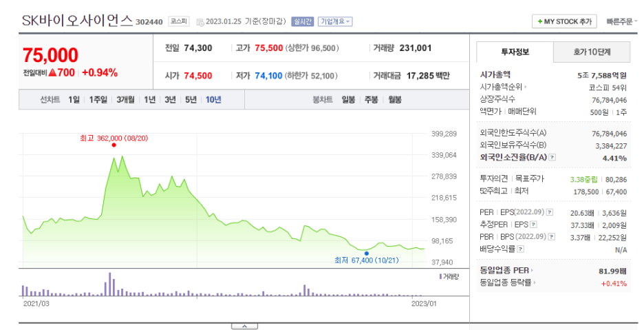Screen dimensions: 644x330
Task: Click the 2023/01 axis date label
Action: (424, 304)
